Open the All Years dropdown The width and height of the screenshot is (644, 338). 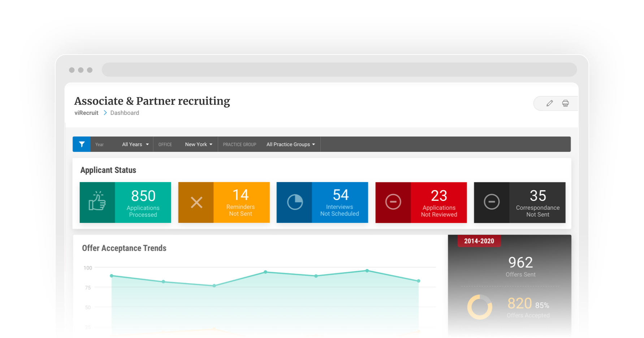[x=135, y=144]
